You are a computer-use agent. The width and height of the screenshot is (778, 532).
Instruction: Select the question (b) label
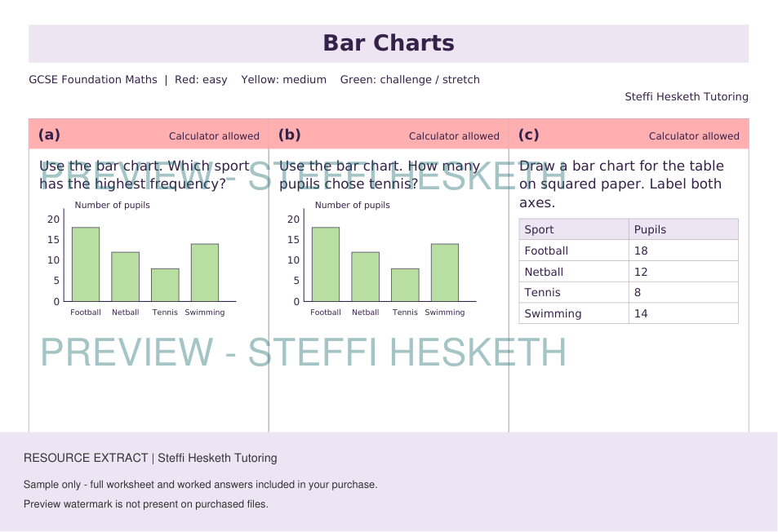289,135
